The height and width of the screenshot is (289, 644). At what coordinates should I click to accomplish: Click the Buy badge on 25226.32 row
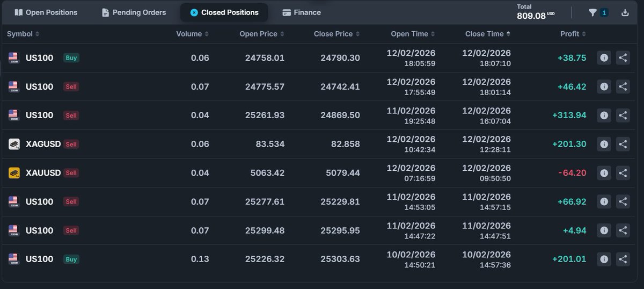[x=71, y=259]
